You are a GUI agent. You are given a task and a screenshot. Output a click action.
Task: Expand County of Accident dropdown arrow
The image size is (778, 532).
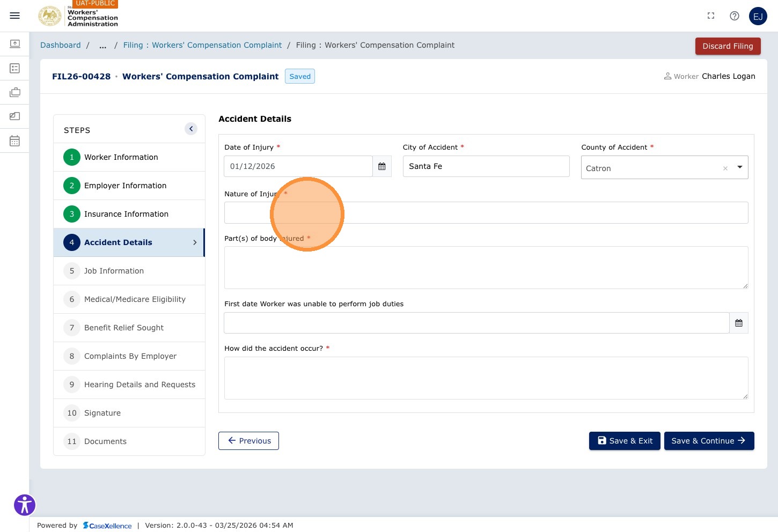(x=740, y=167)
